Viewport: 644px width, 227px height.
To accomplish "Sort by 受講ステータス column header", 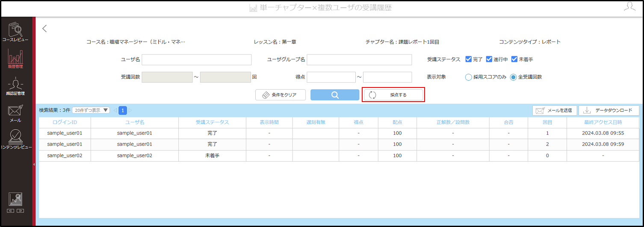I will (212, 122).
